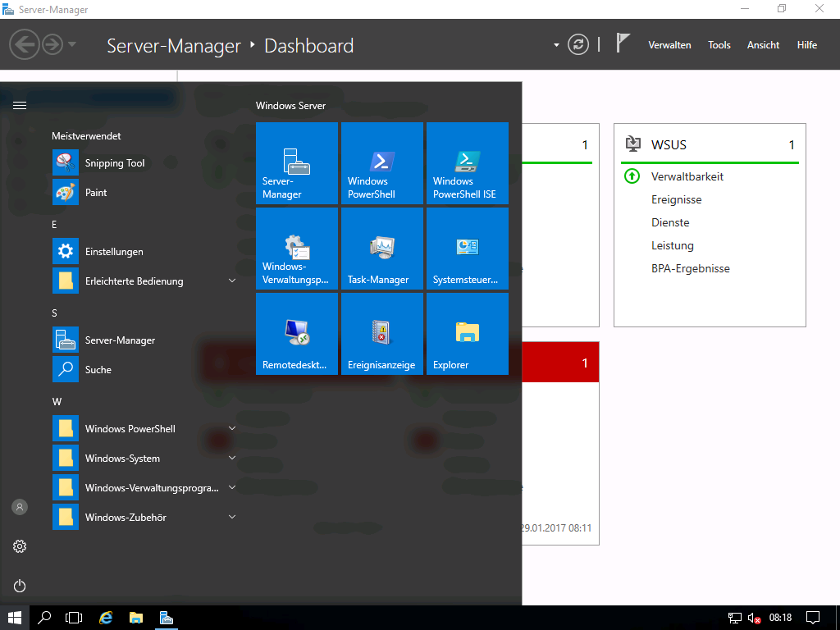Click the Meistverwendet heading
840x630 pixels.
86,136
